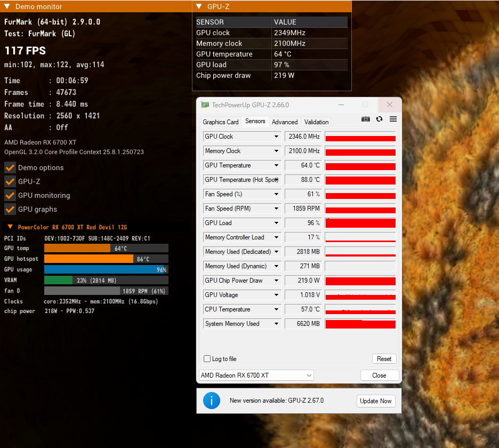The width and height of the screenshot is (499, 448).
Task: Close the TechPowerUp GPU-Z window
Action: 390,105
